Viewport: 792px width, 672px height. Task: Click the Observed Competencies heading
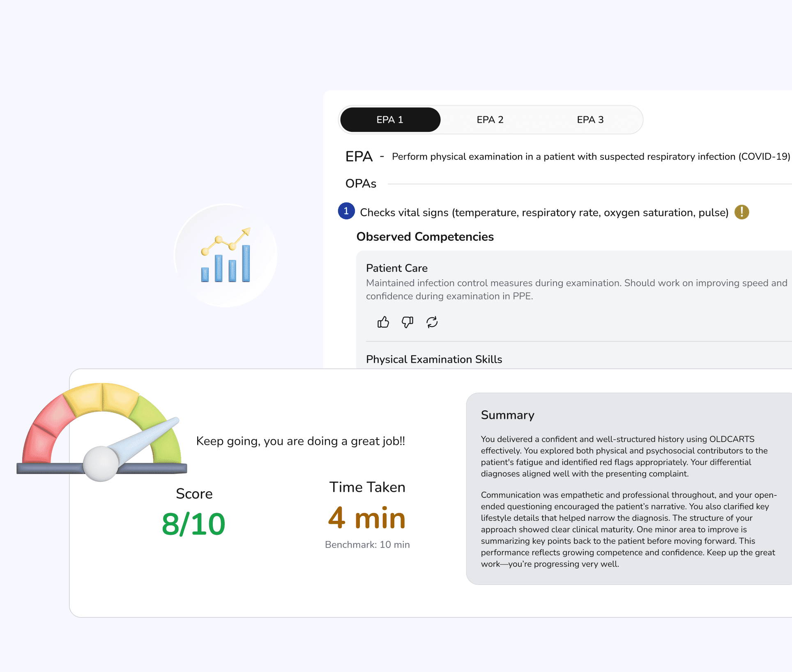425,237
